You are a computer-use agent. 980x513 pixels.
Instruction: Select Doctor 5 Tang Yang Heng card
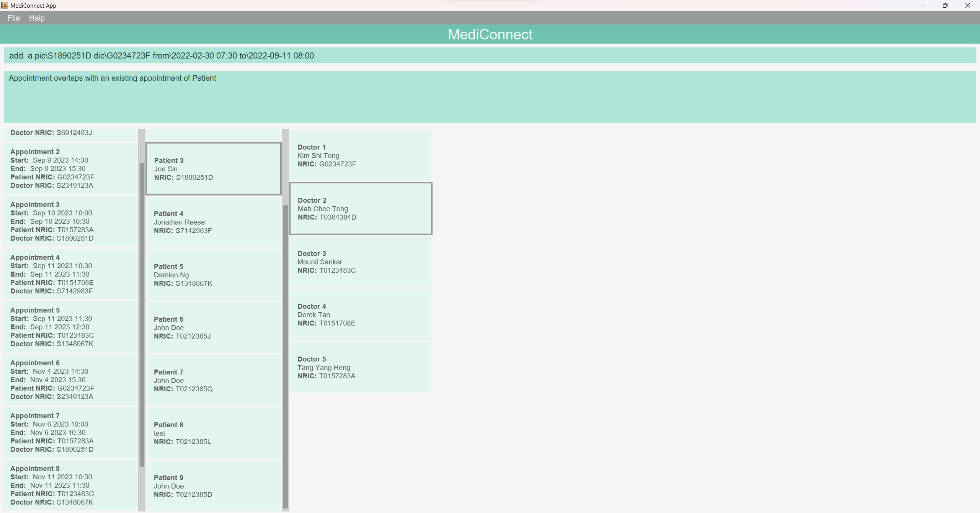(x=360, y=367)
